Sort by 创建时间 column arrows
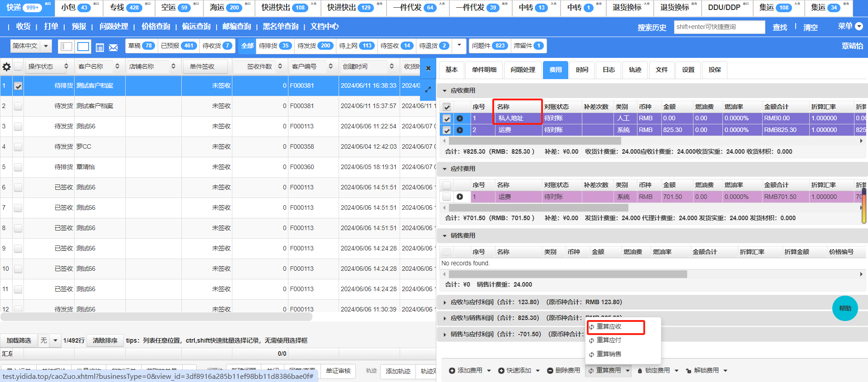 [392, 66]
